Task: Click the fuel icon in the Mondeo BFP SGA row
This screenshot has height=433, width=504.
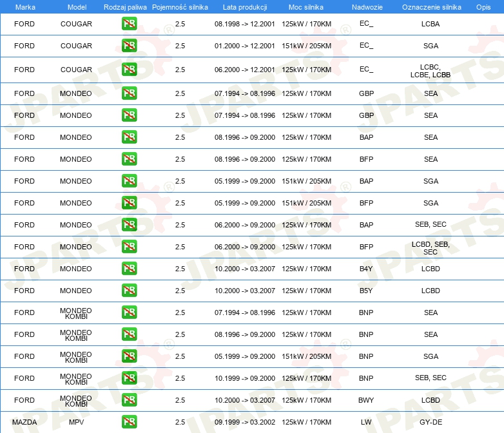Action: 129,202
